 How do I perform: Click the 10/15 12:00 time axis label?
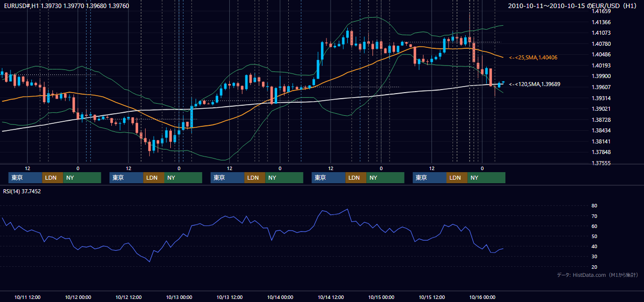pyautogui.click(x=432, y=297)
